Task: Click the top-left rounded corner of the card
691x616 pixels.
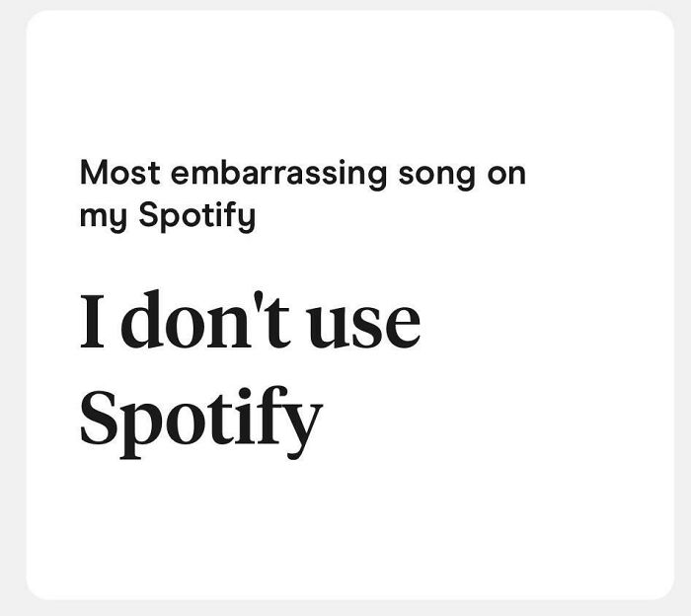Action: click(x=36, y=20)
